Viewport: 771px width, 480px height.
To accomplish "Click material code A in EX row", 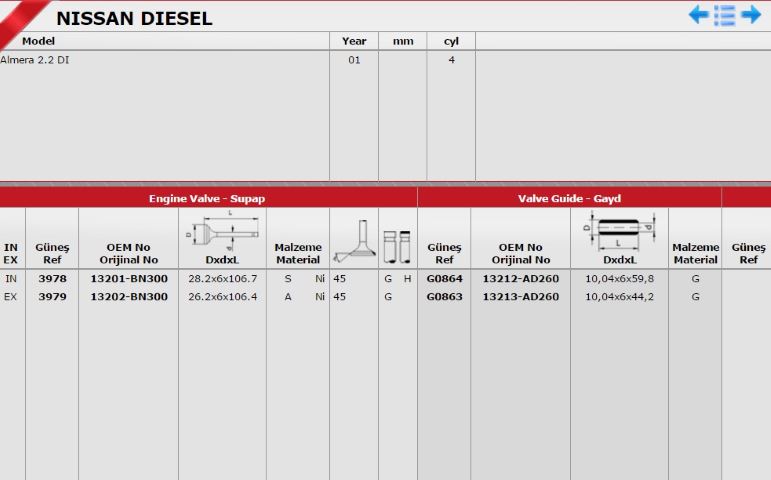I will (288, 297).
